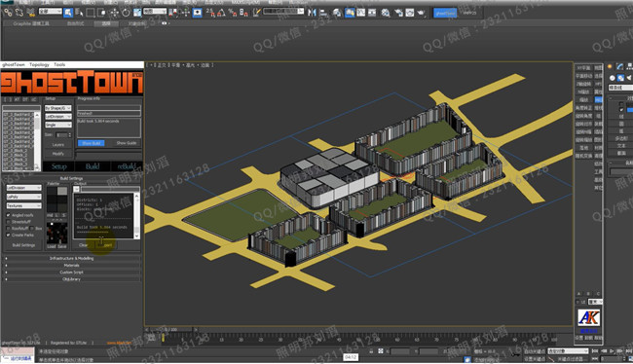
Task: Open the Material Editor icon
Action: coord(386,13)
